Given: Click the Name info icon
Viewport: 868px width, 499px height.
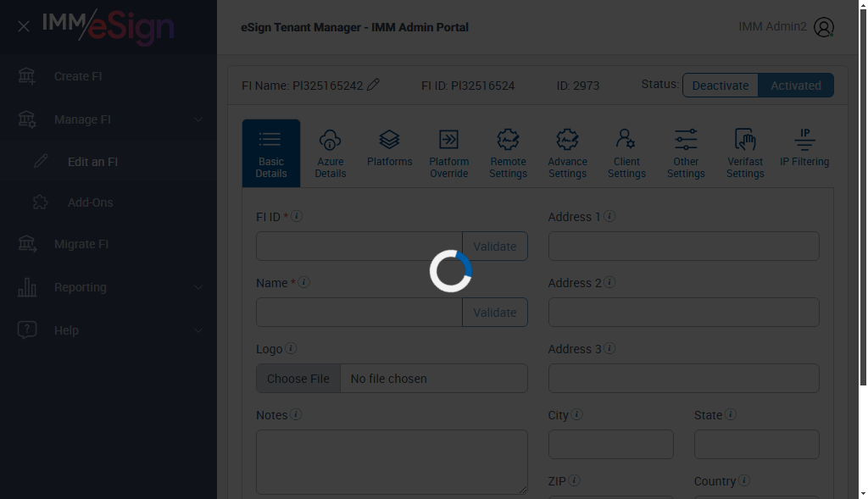Looking at the screenshot, I should click(304, 282).
